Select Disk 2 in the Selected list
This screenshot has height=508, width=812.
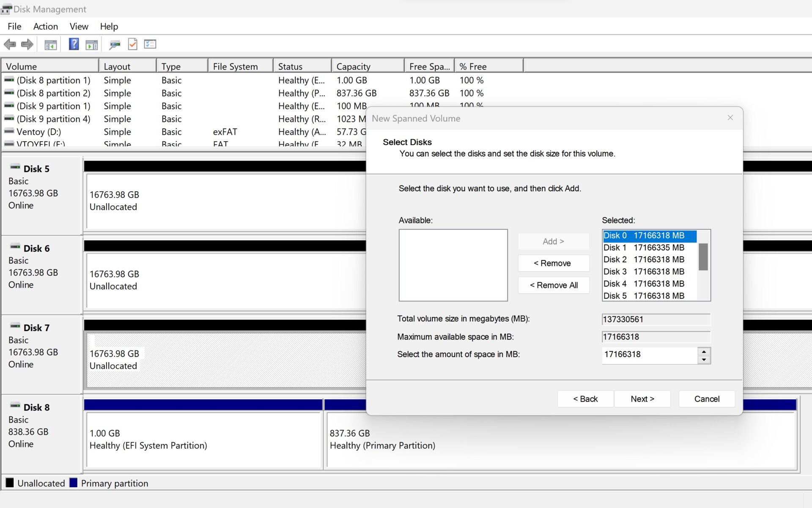pyautogui.click(x=644, y=259)
